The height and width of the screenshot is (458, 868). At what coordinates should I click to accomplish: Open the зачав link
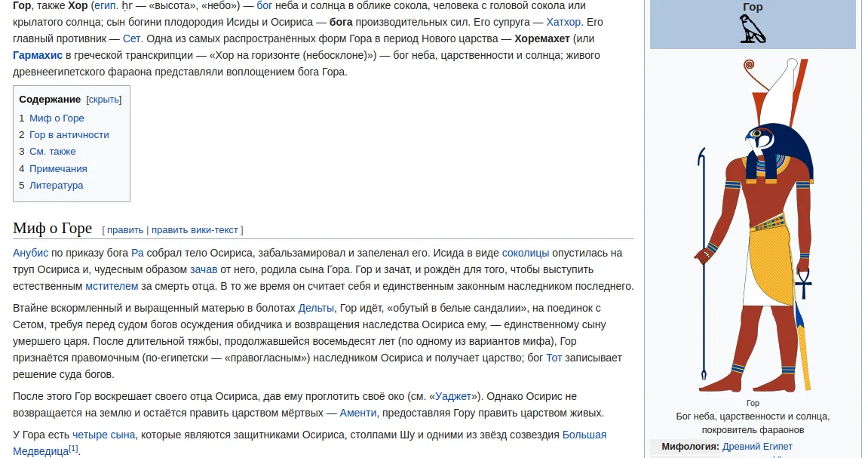tap(204, 269)
